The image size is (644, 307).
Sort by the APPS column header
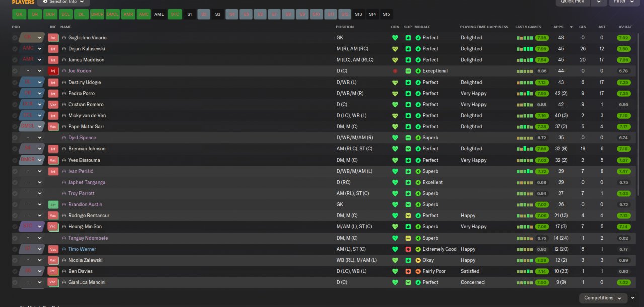tap(558, 27)
